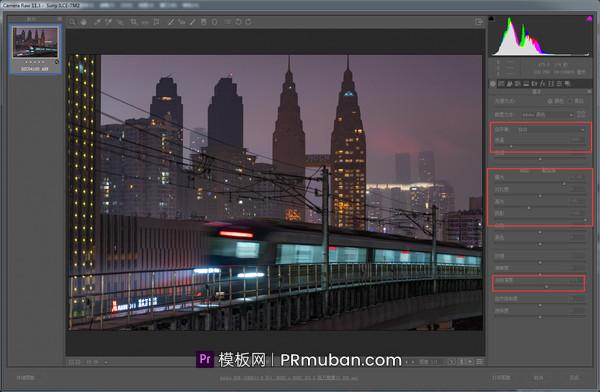Click the Auto tone link
Screen dimensions: 600x392
pos(524,171)
